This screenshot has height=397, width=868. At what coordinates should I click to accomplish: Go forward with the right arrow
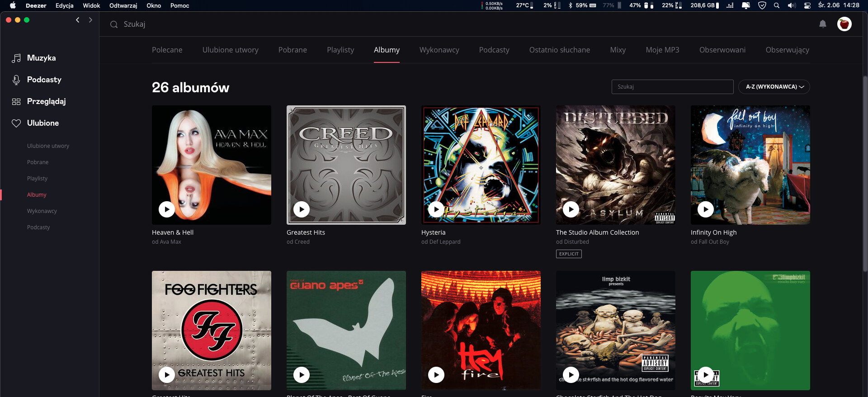pos(90,20)
